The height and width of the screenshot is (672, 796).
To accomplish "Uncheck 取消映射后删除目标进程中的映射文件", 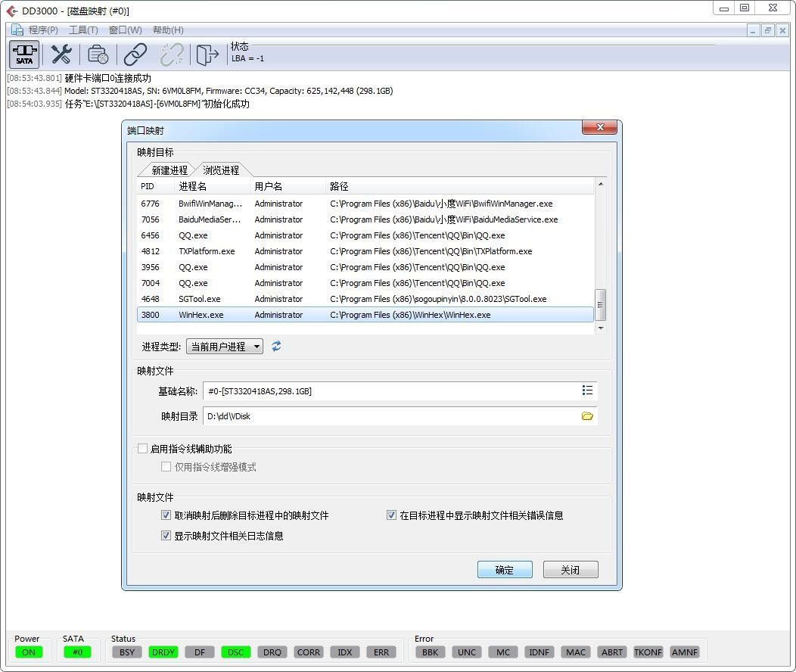I will [x=166, y=515].
